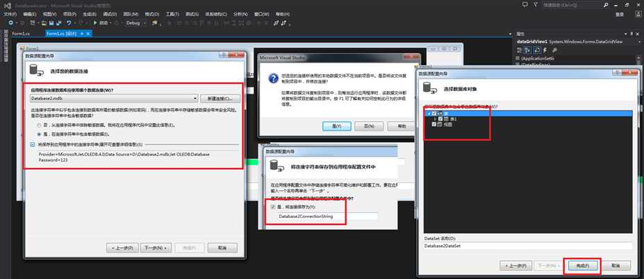Open the 视图(V) View menu
The width and height of the screenshot is (644, 279).
(50, 14)
